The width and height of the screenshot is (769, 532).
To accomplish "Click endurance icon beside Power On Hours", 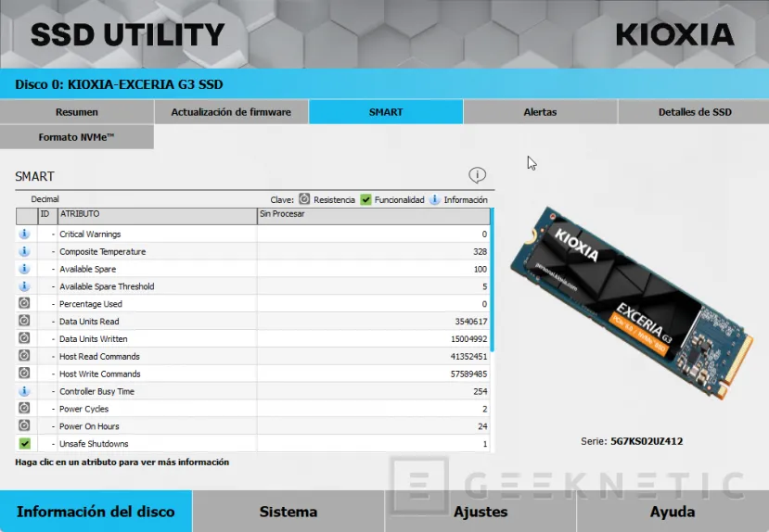I will tap(24, 425).
